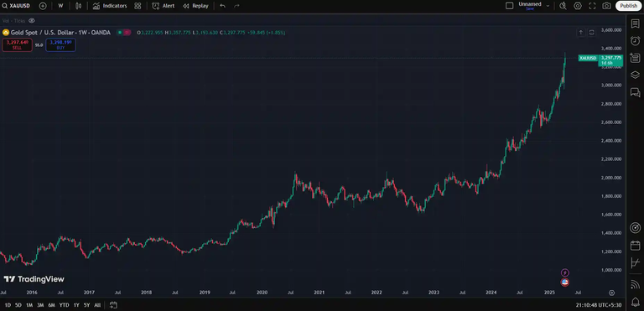This screenshot has width=644, height=311.
Task: Click the red flag color indicator by symbol
Action: tap(127, 33)
